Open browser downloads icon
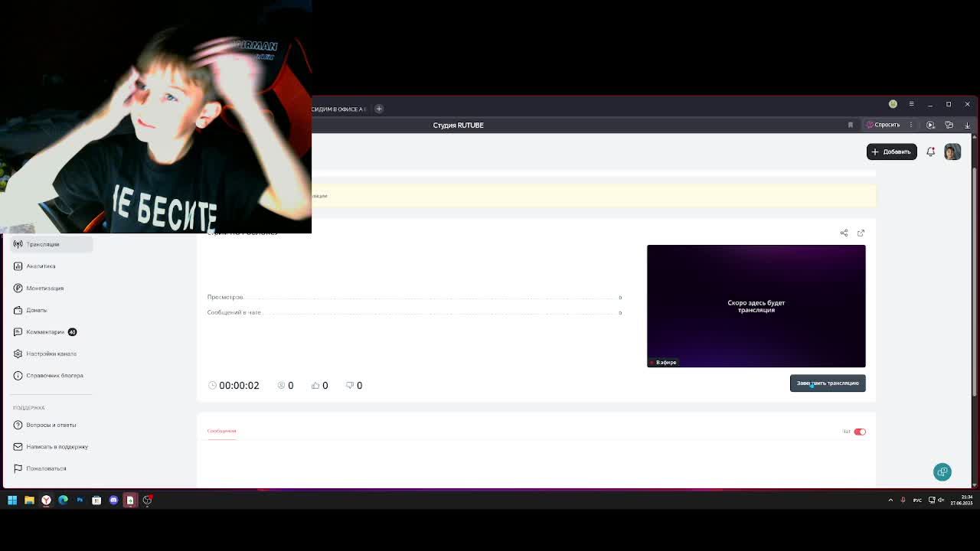The height and width of the screenshot is (551, 980). [x=967, y=125]
